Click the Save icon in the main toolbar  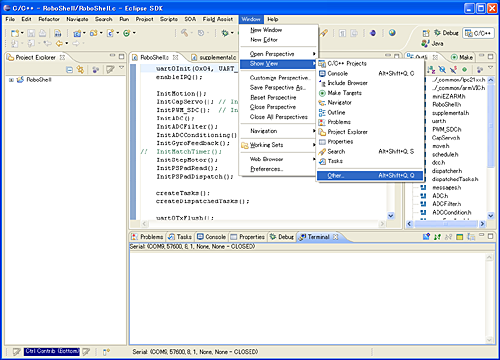pos(31,33)
